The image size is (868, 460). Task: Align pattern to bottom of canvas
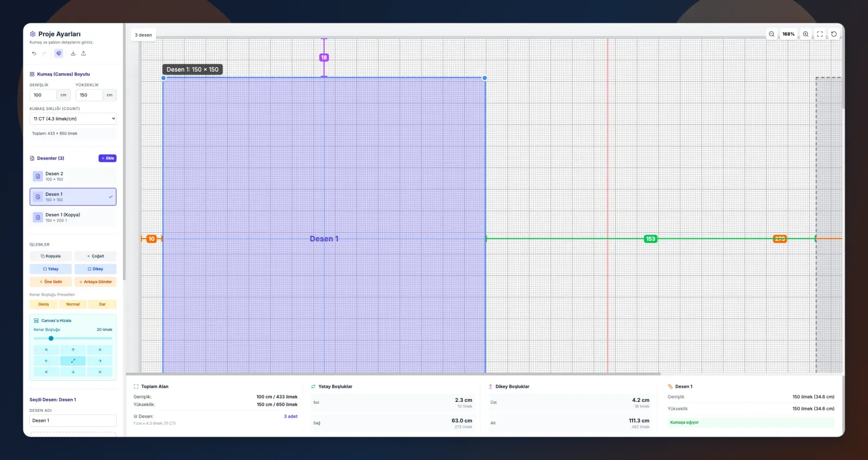click(73, 372)
